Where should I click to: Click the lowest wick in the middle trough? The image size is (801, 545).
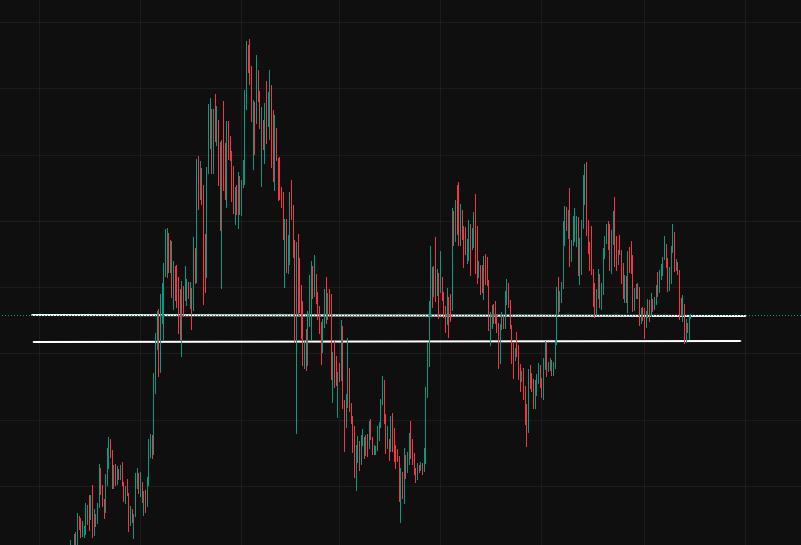401,520
